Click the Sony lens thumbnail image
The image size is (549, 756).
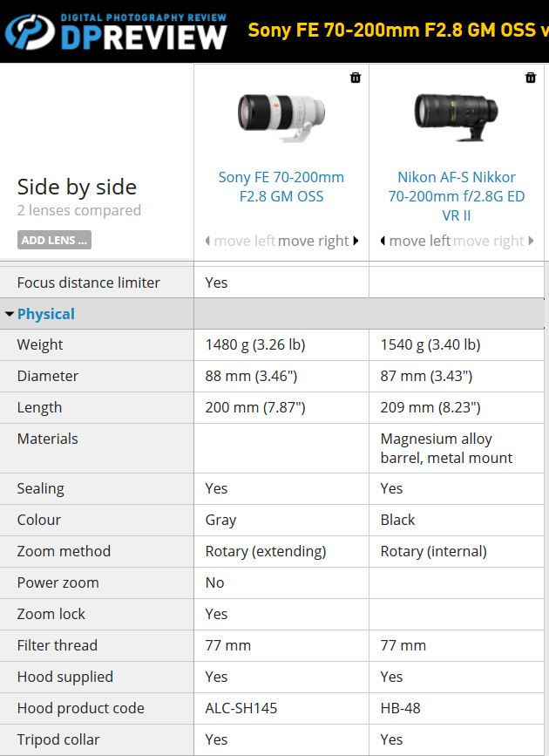(281, 113)
